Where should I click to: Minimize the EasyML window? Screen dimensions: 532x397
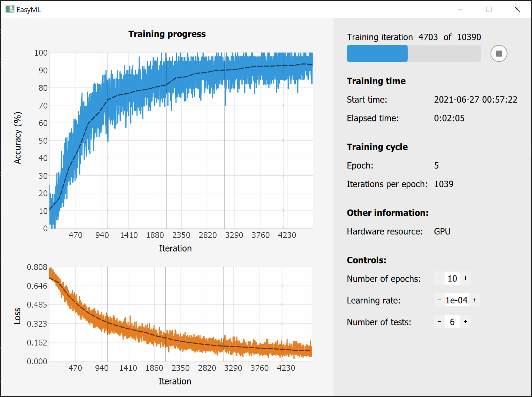461,9
